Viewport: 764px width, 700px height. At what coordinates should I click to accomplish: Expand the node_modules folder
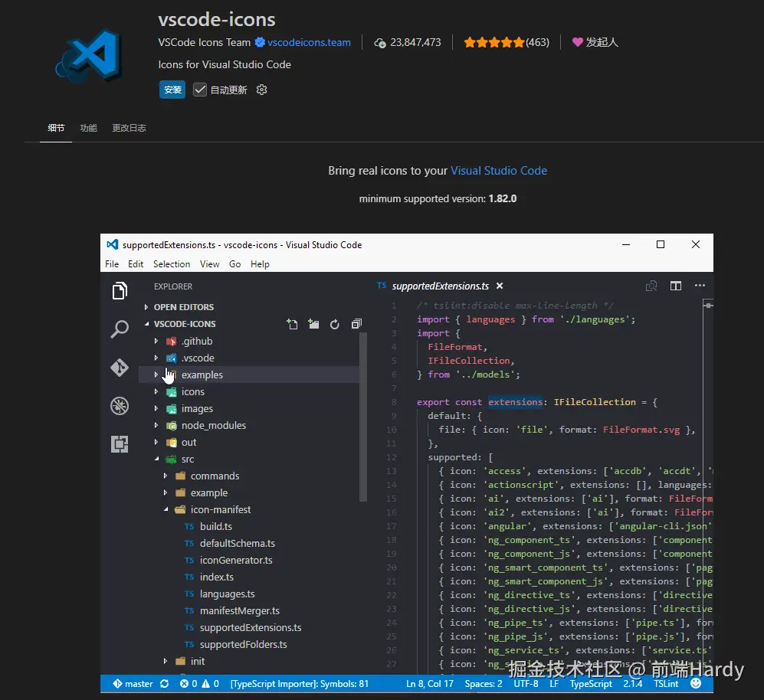(x=156, y=425)
